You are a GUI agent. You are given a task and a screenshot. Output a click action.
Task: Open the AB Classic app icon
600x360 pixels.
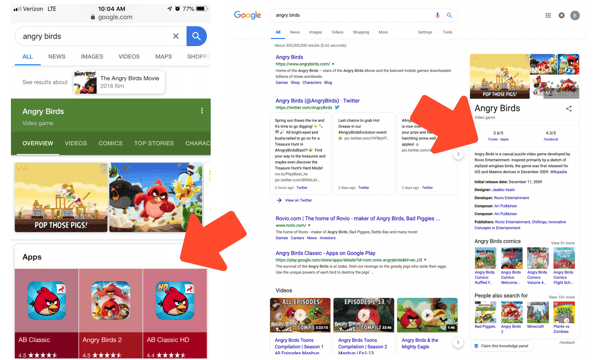tap(47, 301)
